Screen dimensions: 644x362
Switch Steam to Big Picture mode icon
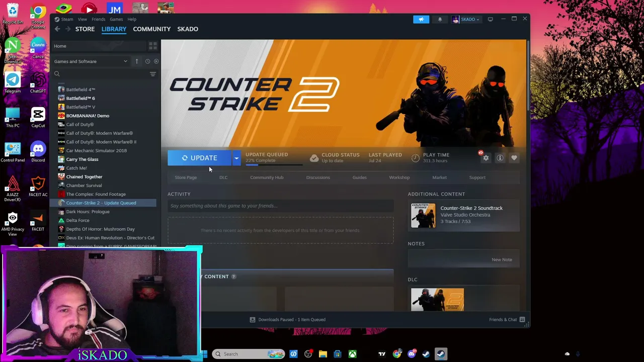(490, 19)
